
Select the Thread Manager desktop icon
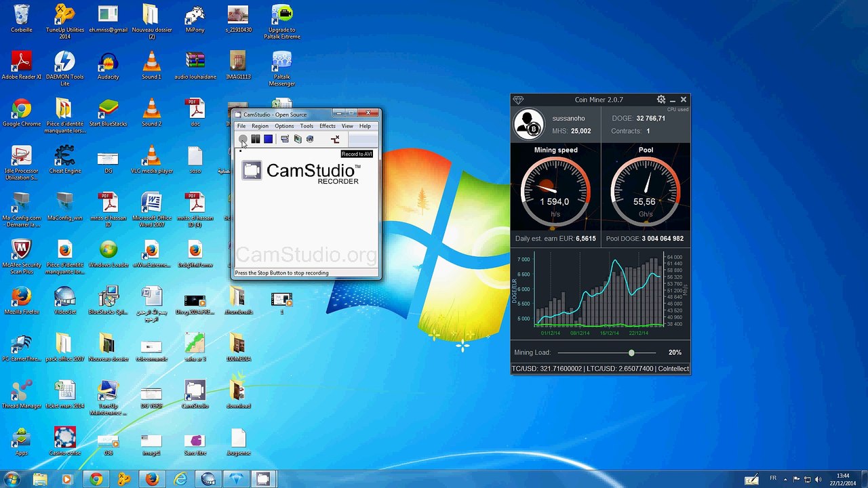21,394
